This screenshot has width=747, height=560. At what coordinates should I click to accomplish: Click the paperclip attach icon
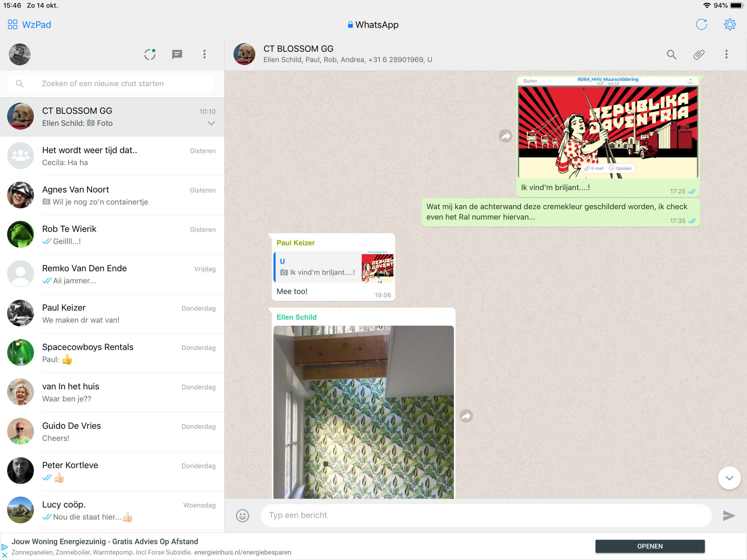[699, 54]
